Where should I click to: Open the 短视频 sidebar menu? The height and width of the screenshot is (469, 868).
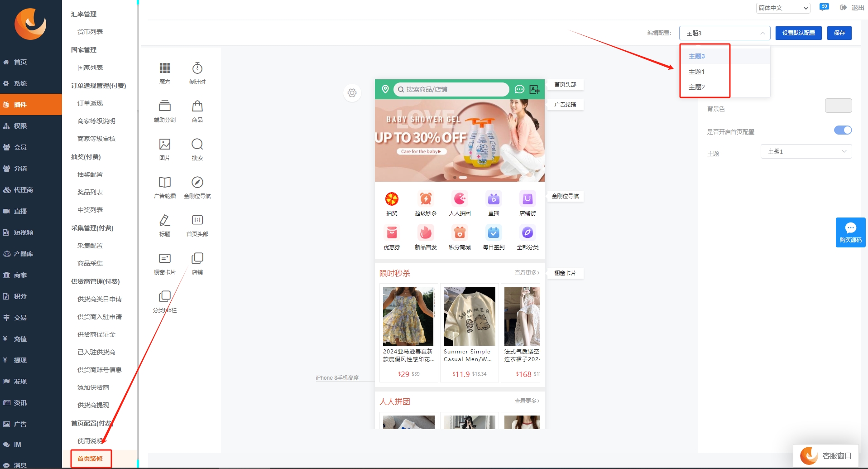tap(31, 232)
